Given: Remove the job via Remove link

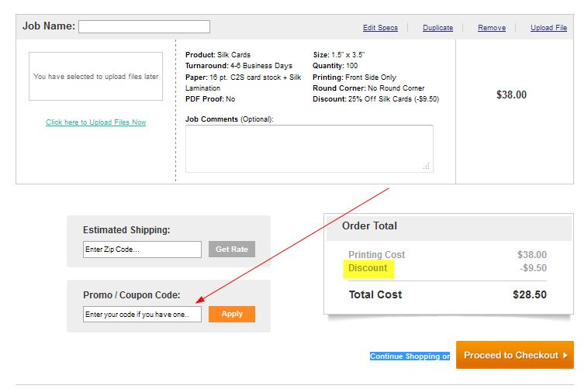Looking at the screenshot, I should (492, 28).
